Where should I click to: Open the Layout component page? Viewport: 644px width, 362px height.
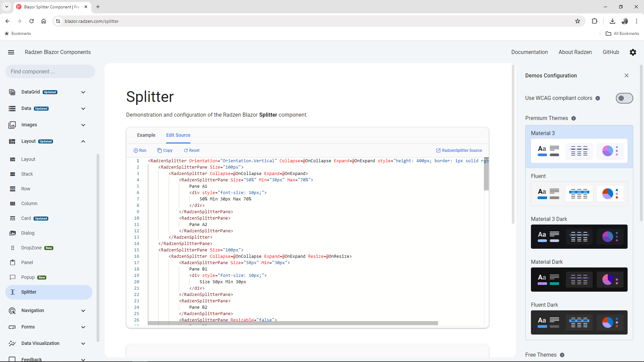(49, 160)
